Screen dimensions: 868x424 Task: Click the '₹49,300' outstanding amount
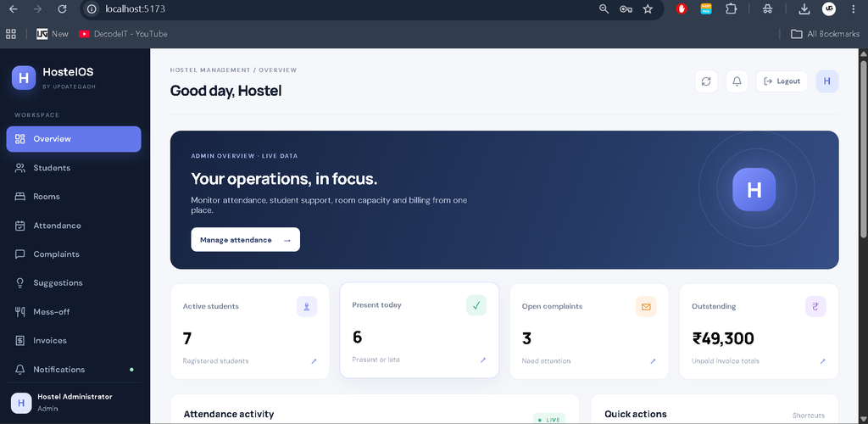click(723, 338)
